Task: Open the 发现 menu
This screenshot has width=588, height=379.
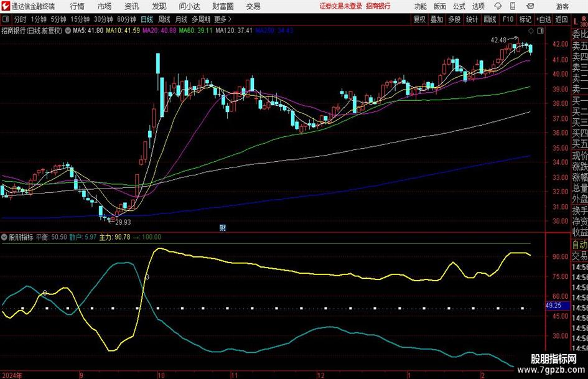Action: click(159, 6)
